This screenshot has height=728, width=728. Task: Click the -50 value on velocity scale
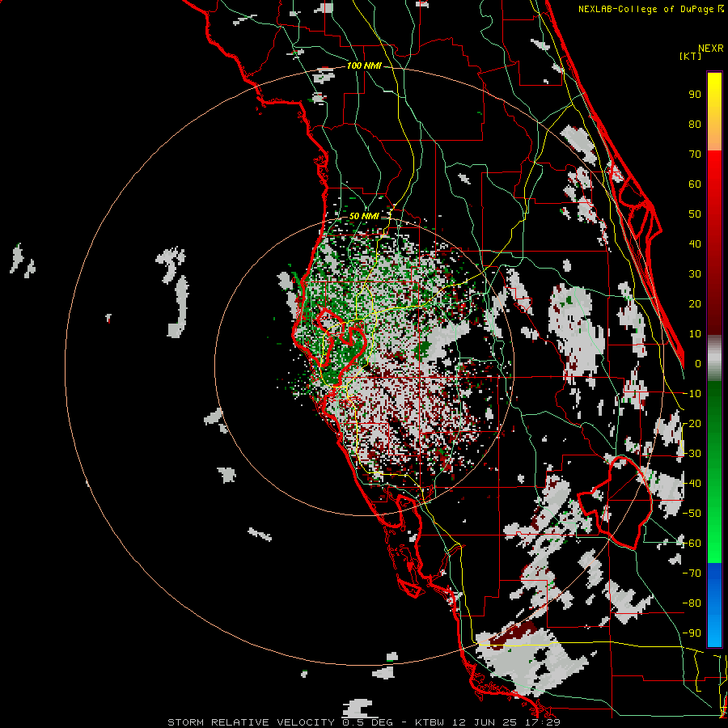pos(692,514)
